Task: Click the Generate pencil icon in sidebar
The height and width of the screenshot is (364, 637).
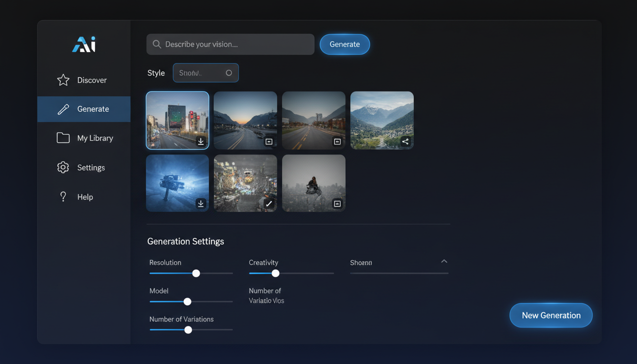Action: coord(63,109)
